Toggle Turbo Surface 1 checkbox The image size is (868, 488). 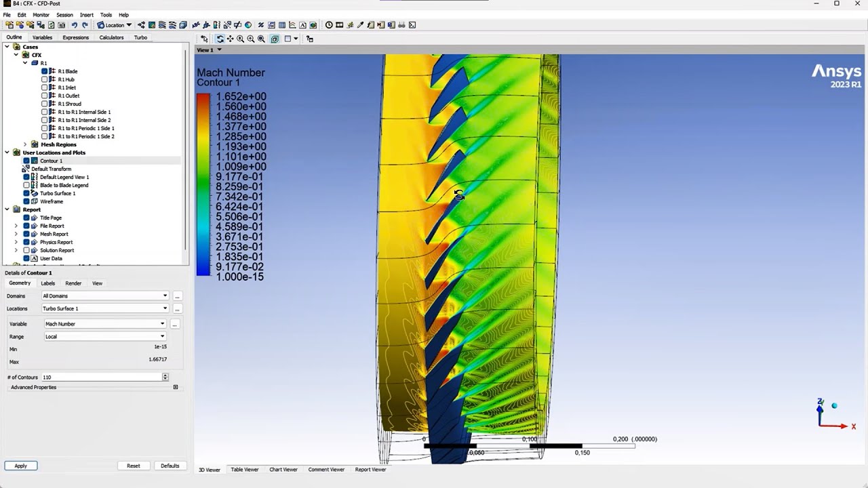26,193
